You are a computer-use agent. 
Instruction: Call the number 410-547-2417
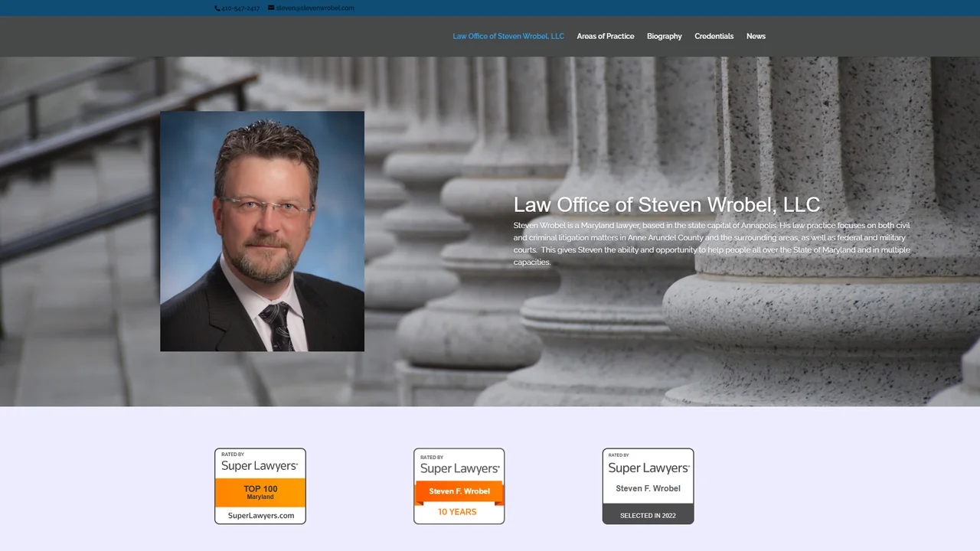tap(240, 8)
